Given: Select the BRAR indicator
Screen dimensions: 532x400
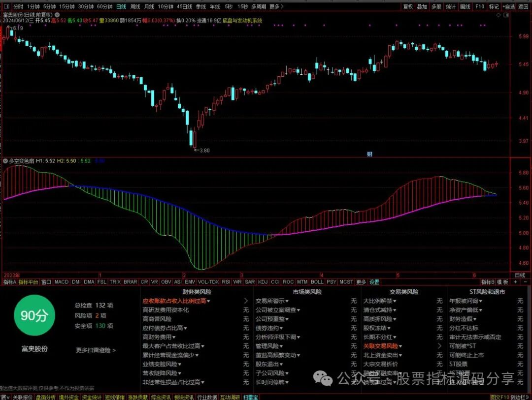Looking at the screenshot, I should tap(130, 282).
